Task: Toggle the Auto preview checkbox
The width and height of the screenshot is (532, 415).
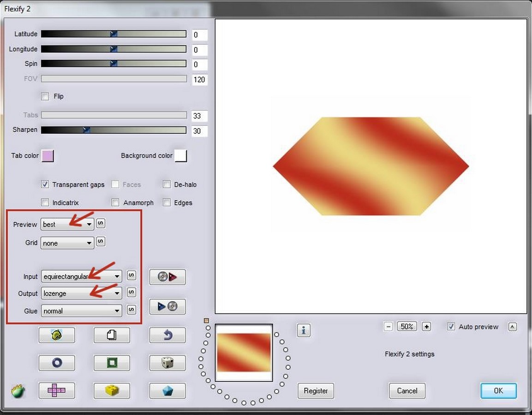Action: click(451, 326)
